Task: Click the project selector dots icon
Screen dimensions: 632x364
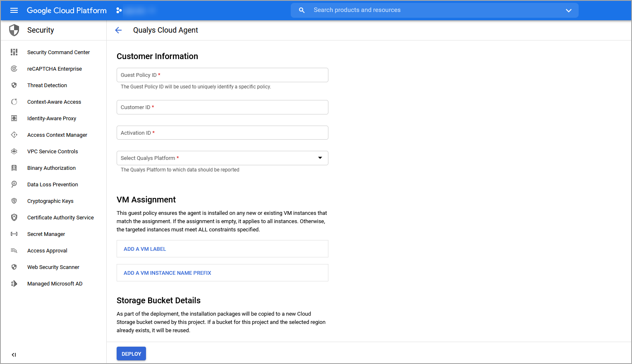Action: pos(119,10)
